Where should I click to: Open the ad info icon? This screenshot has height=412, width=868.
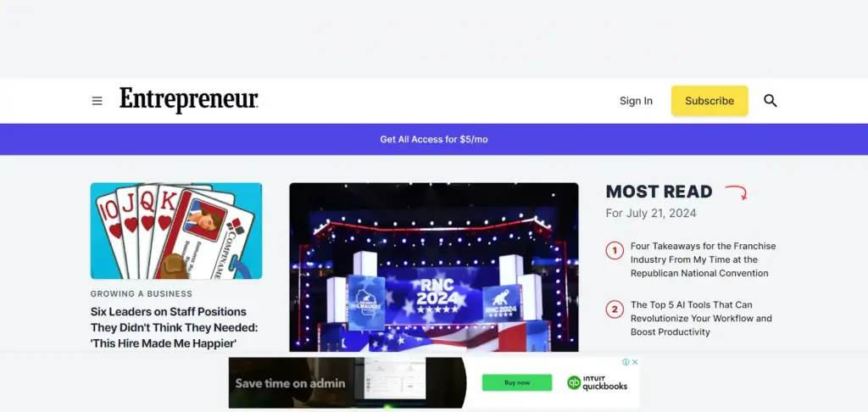pyautogui.click(x=626, y=362)
